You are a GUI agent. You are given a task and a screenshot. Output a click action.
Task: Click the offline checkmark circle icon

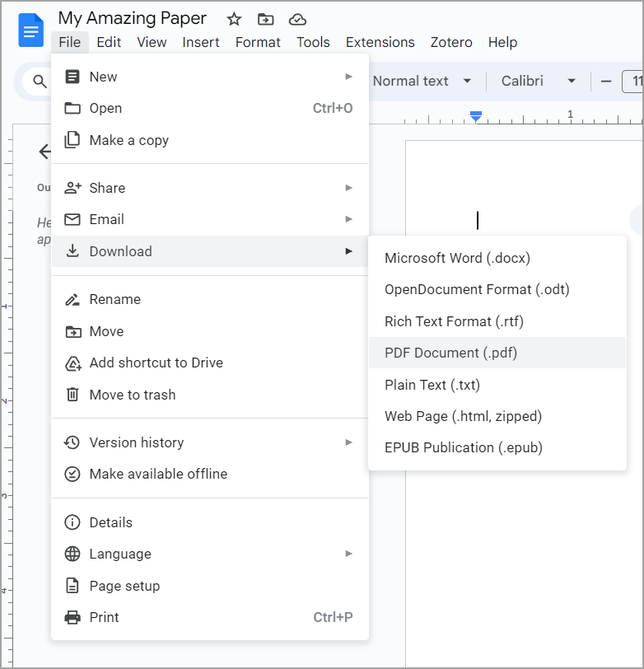[72, 474]
